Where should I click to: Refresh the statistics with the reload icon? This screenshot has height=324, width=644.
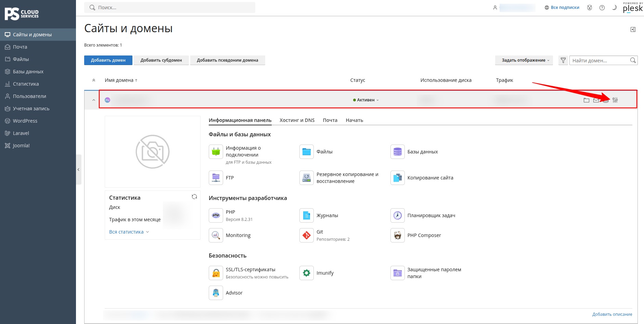tap(194, 197)
